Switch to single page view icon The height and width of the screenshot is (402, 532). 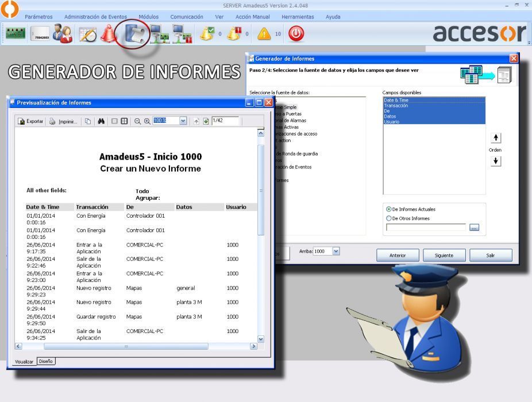click(115, 121)
